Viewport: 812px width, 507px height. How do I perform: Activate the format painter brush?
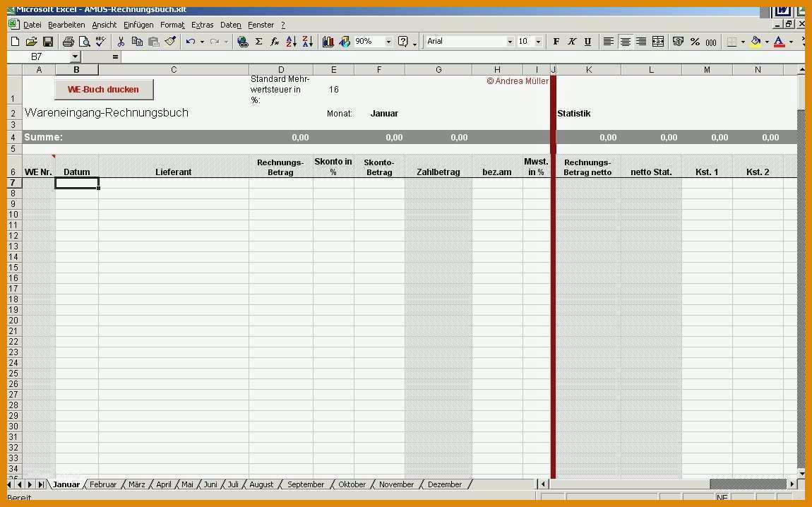pos(170,42)
